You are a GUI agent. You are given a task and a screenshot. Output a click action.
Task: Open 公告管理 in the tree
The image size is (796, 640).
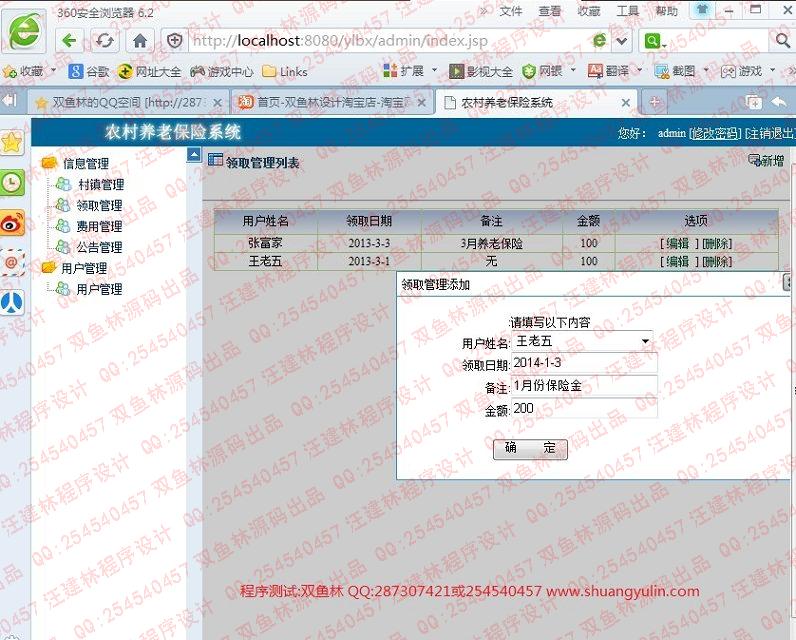(x=100, y=247)
